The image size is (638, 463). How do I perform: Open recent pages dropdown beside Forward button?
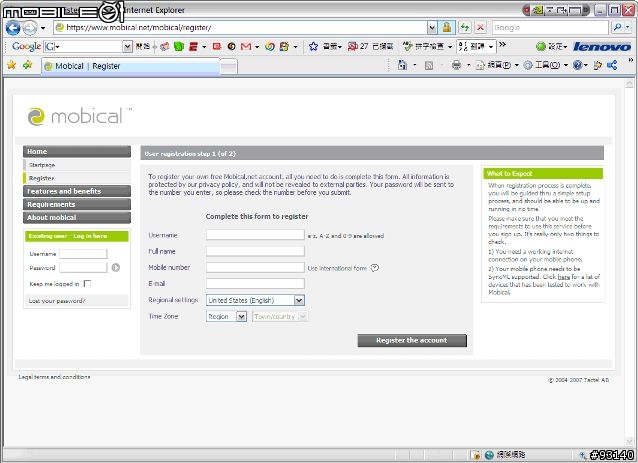point(43,28)
